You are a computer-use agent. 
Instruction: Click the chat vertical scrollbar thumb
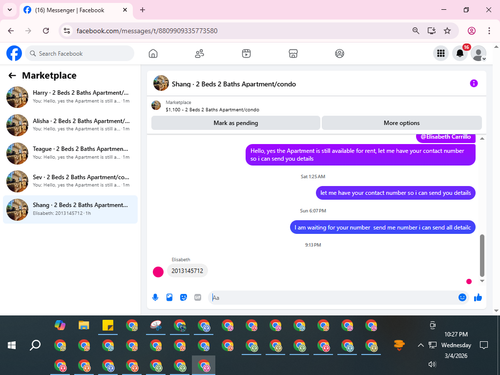[x=482, y=255]
